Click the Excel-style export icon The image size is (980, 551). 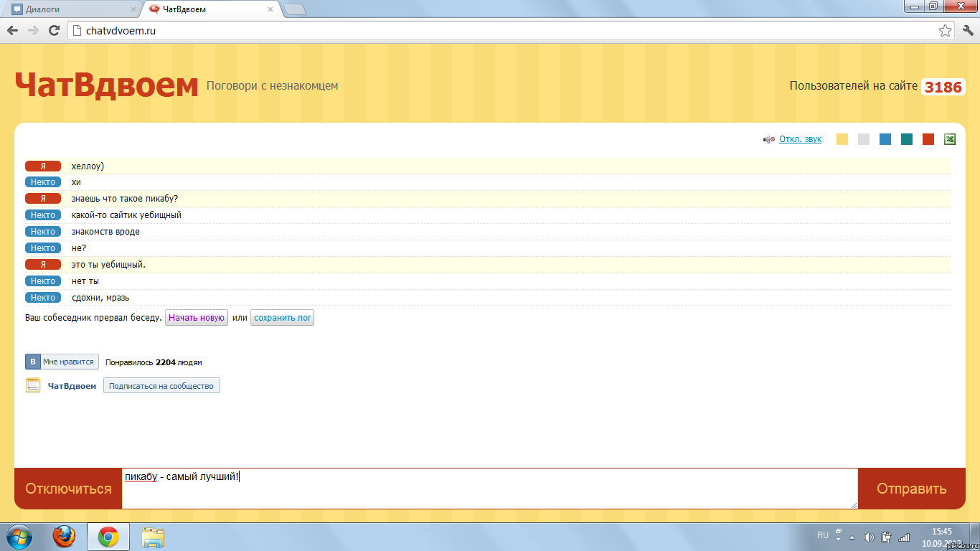tap(949, 139)
